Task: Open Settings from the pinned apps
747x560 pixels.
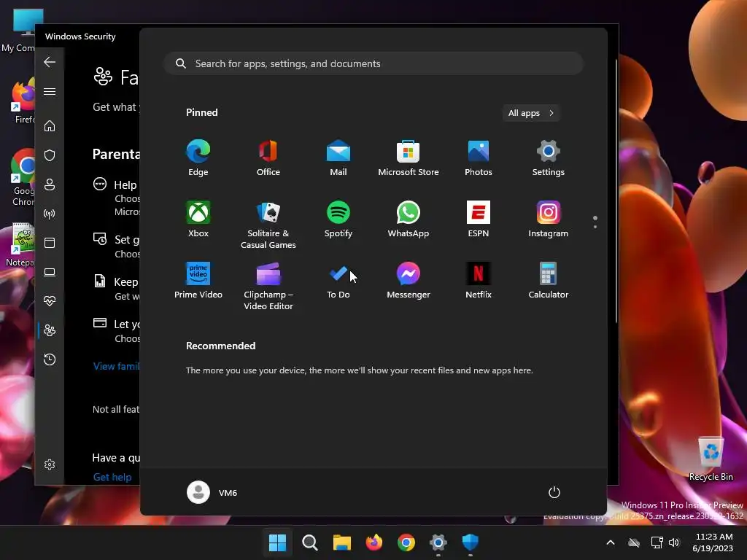Action: coord(549,158)
